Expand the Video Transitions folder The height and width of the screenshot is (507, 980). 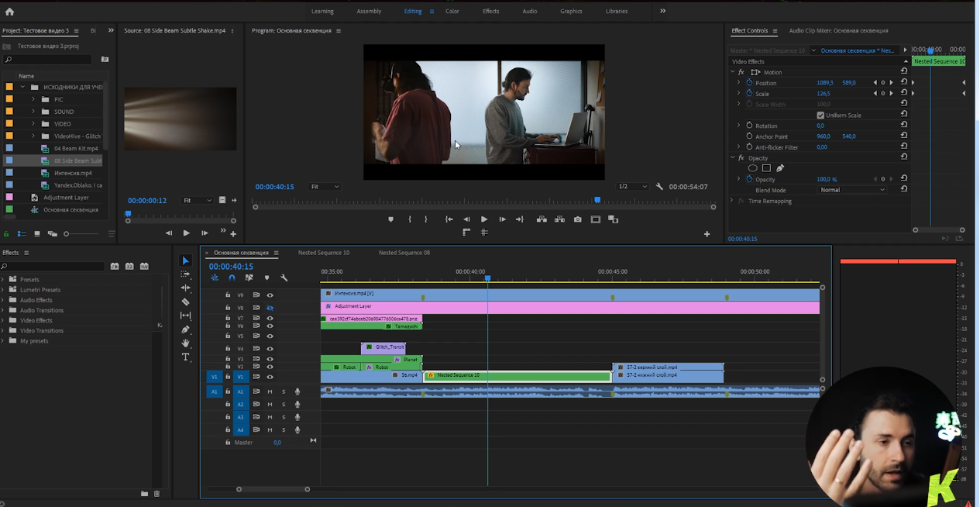[3, 331]
